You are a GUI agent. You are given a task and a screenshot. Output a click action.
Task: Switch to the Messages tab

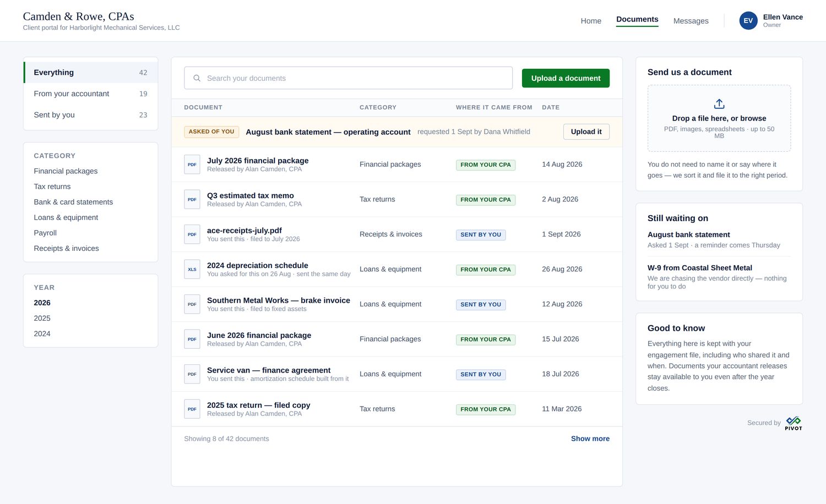click(691, 21)
